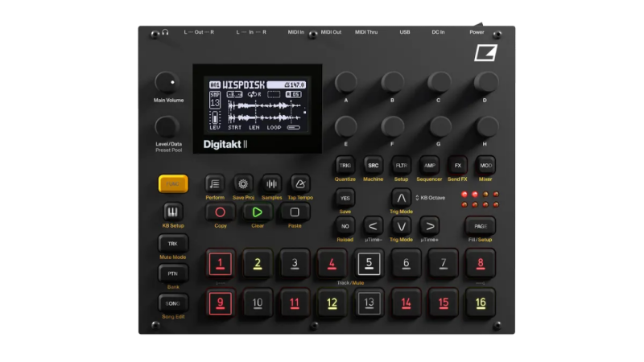This screenshot has height=362, width=644.
Task: Click data knob G
Action: pyautogui.click(x=439, y=126)
